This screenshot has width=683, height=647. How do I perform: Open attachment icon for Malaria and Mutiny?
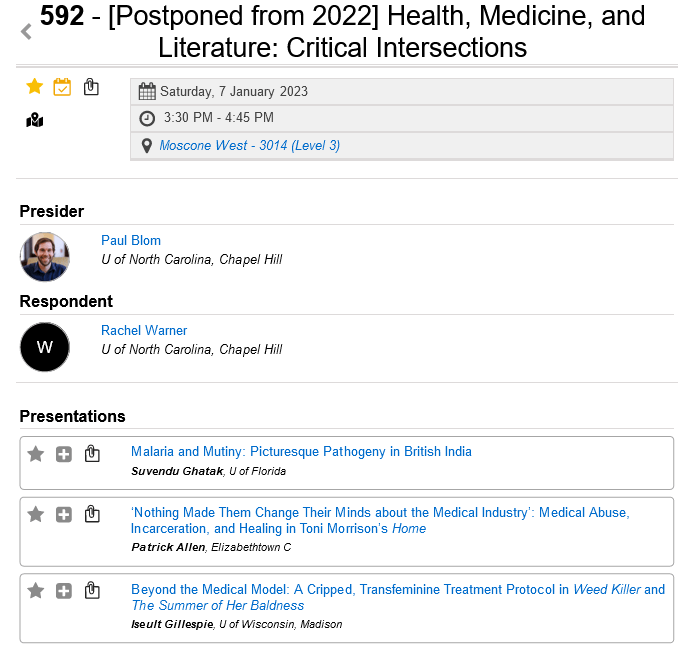pos(92,454)
